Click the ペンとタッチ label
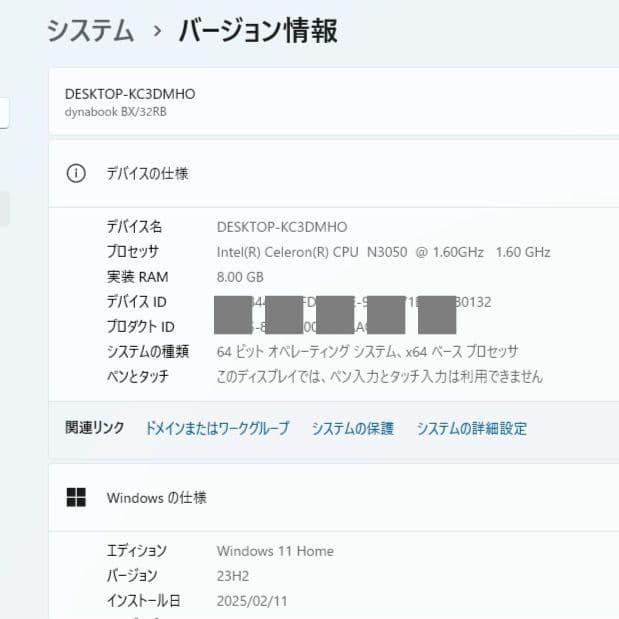Screen dimensions: 619x619 [x=137, y=376]
